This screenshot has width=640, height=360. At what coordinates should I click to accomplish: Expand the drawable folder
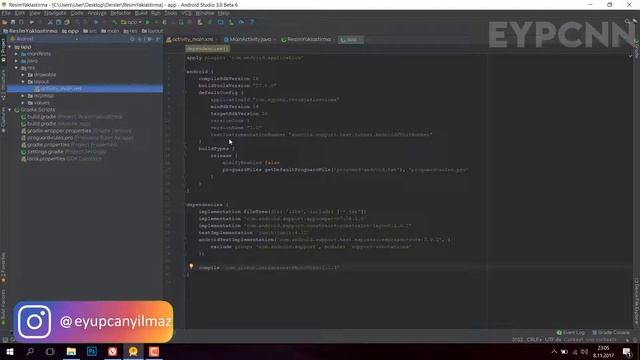(23, 75)
